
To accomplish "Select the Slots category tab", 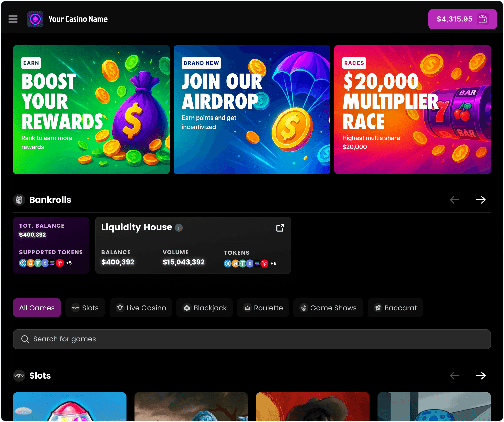I will [x=85, y=308].
